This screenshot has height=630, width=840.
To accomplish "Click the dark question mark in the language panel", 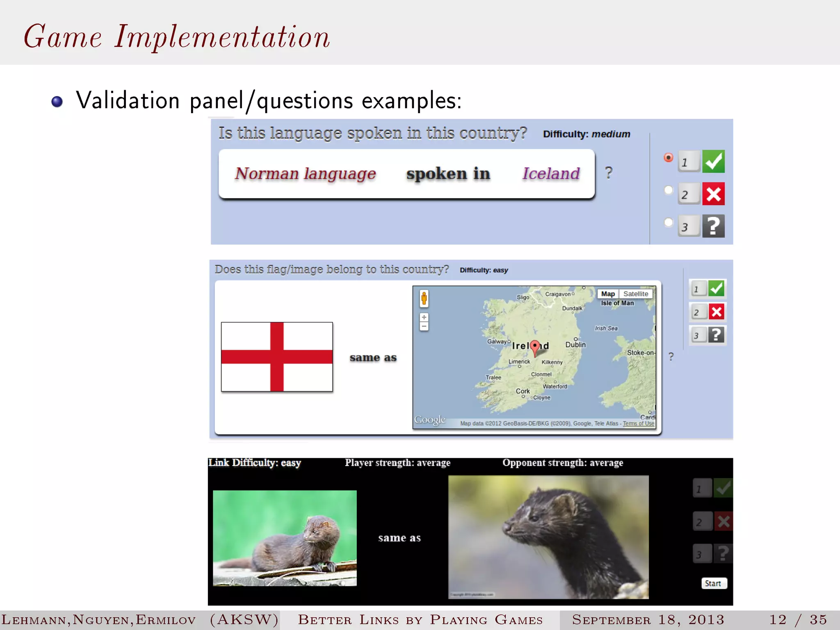I will (713, 226).
